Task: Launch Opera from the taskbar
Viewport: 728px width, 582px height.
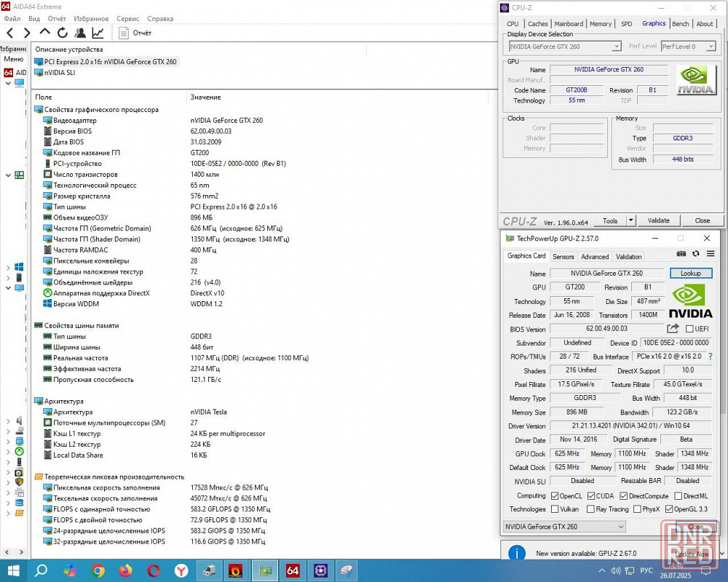Action: pos(153,570)
